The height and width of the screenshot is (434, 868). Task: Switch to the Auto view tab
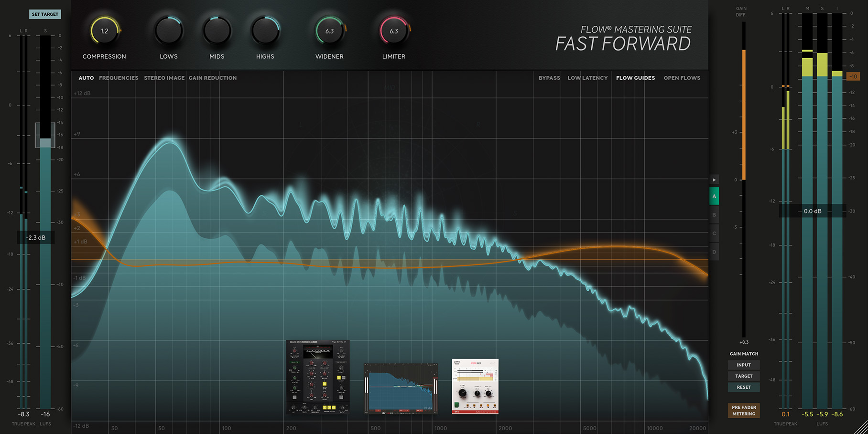(x=86, y=78)
